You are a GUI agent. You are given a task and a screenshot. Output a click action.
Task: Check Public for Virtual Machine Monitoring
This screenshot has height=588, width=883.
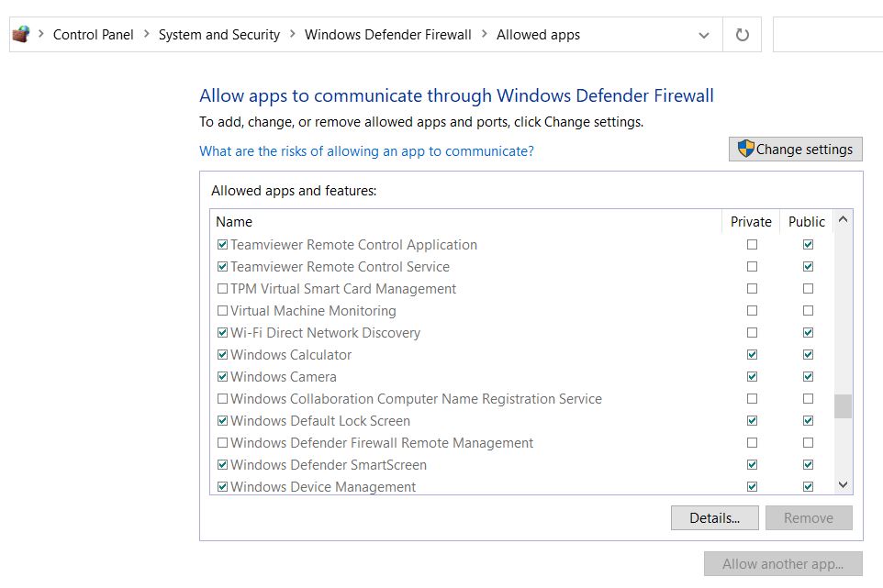point(808,311)
